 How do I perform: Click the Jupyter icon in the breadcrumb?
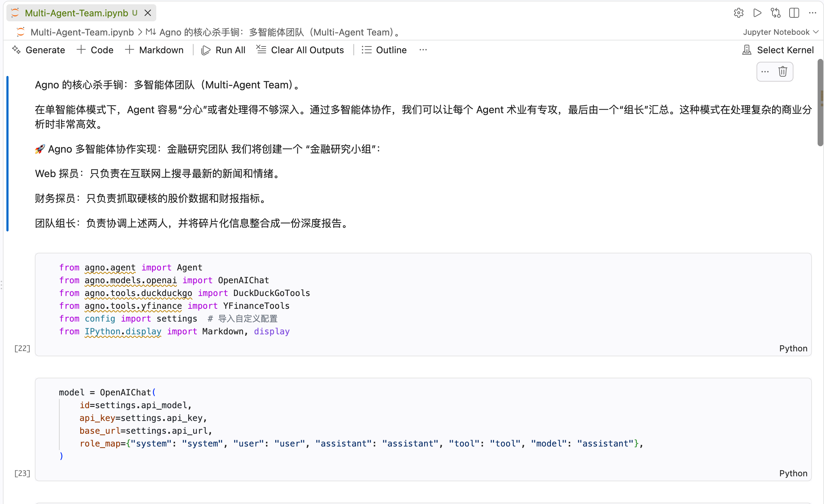20,32
